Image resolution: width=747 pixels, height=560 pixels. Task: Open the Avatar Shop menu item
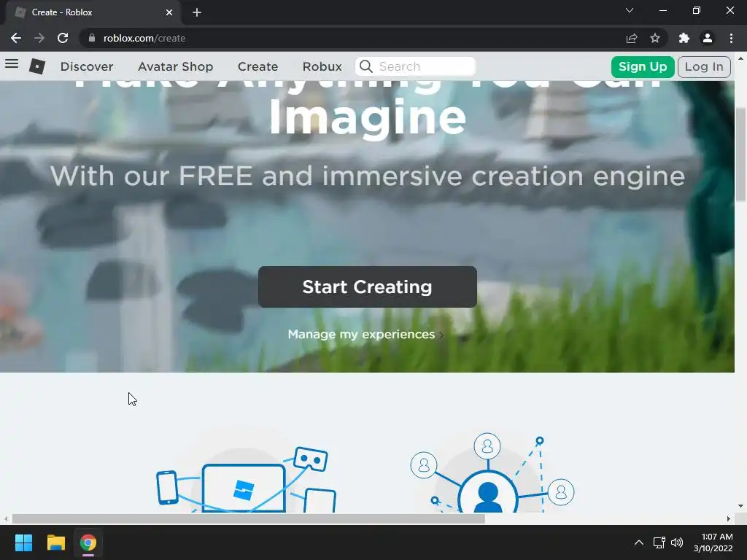coord(175,66)
